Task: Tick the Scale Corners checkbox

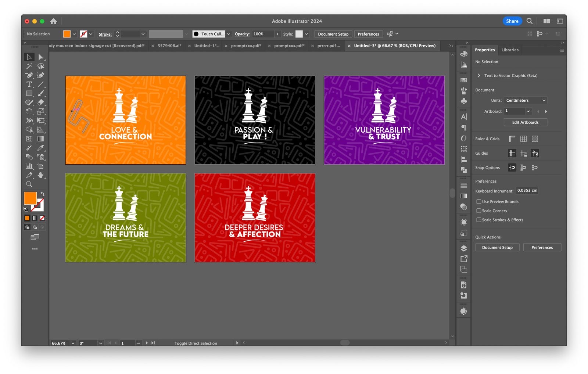Action: coord(479,211)
